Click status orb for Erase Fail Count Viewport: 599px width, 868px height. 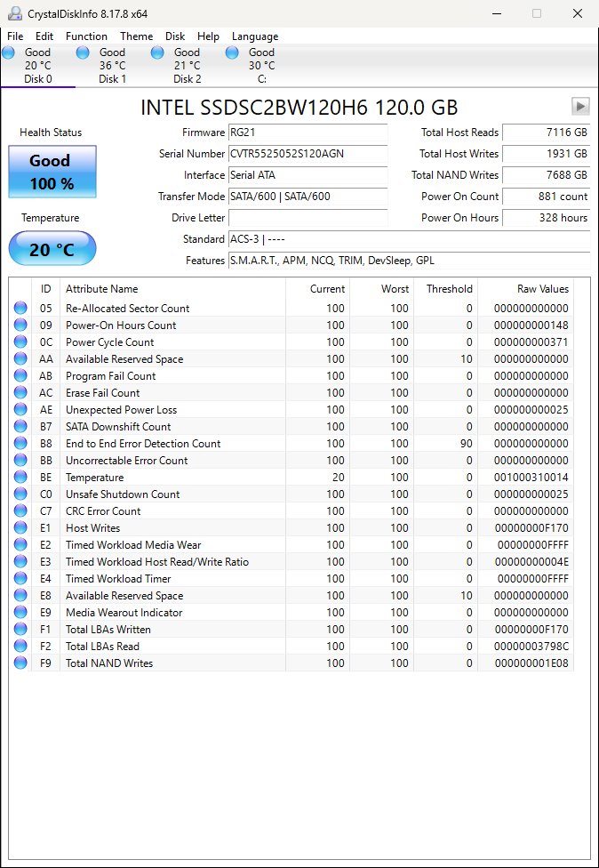coord(20,392)
